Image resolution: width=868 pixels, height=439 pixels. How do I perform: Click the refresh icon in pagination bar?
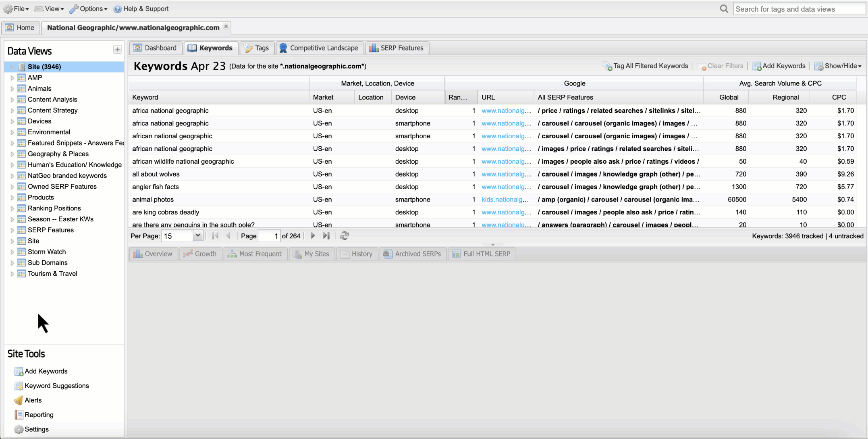344,236
